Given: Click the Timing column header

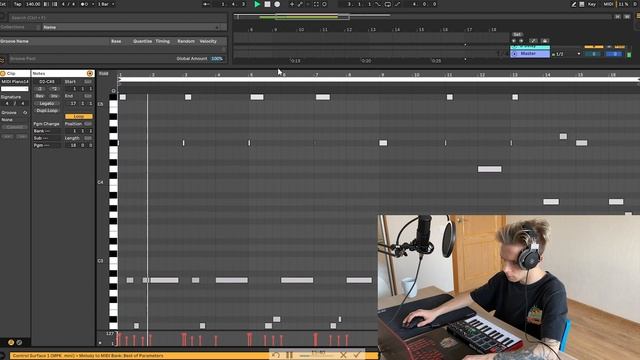Looking at the screenshot, I should point(162,41).
